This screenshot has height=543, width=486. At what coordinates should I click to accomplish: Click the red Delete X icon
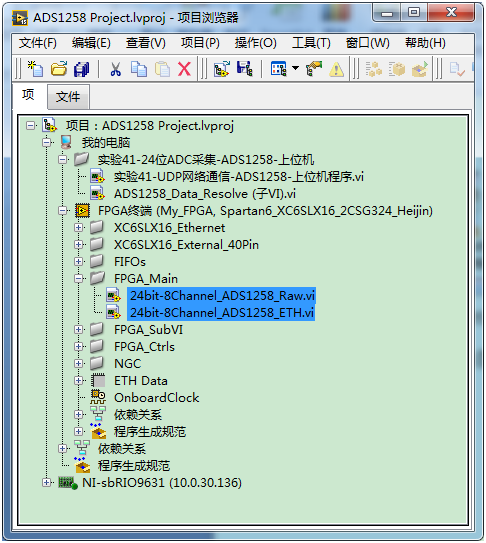pos(184,68)
